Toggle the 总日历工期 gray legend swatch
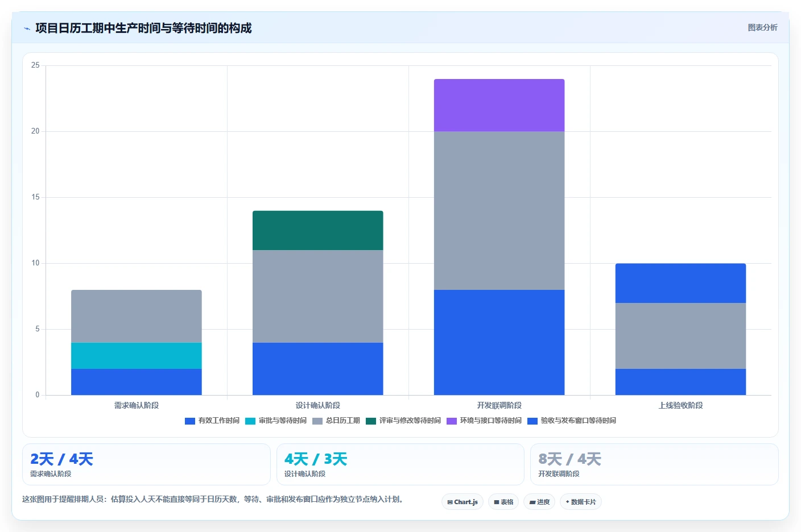801x532 pixels. pyautogui.click(x=317, y=421)
